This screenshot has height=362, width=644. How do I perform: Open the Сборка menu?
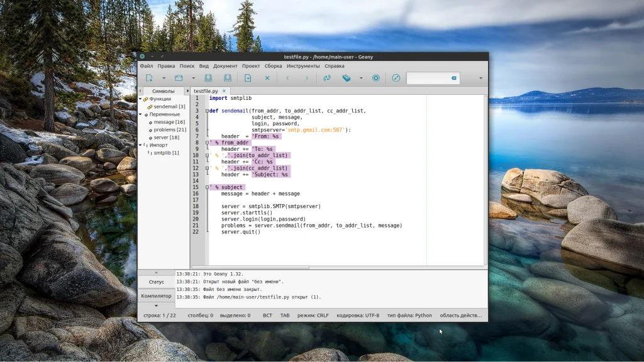click(273, 66)
